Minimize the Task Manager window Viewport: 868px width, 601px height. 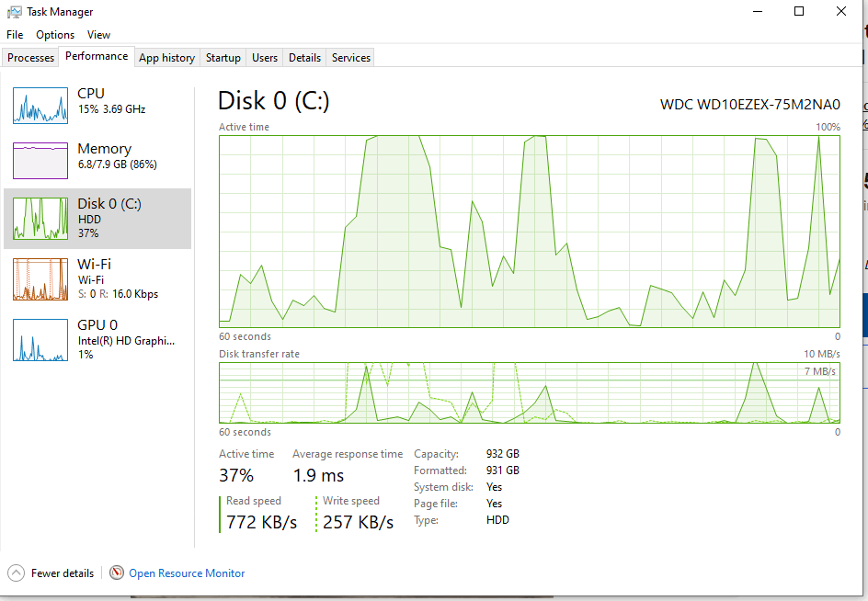(x=758, y=11)
